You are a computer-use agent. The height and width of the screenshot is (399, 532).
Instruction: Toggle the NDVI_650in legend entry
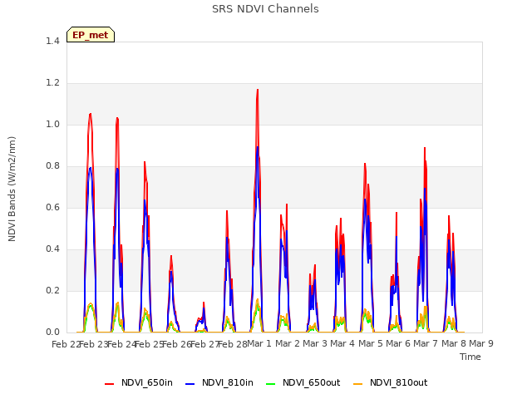click(139, 382)
